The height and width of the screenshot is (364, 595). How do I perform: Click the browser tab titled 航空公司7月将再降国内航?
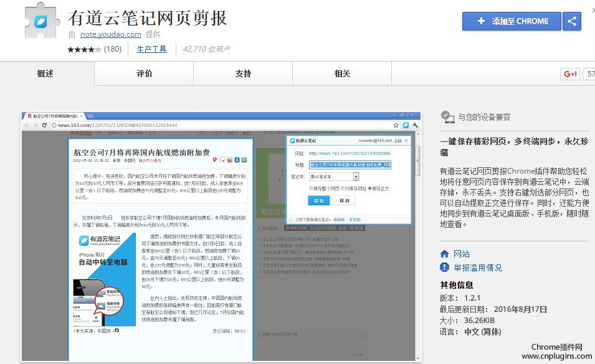click(54, 116)
